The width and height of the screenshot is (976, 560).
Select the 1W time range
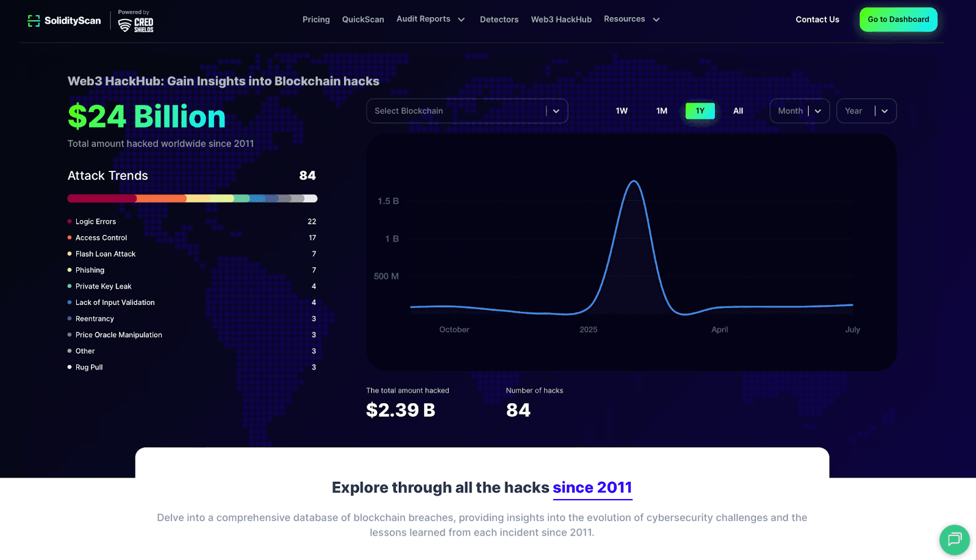tap(622, 111)
